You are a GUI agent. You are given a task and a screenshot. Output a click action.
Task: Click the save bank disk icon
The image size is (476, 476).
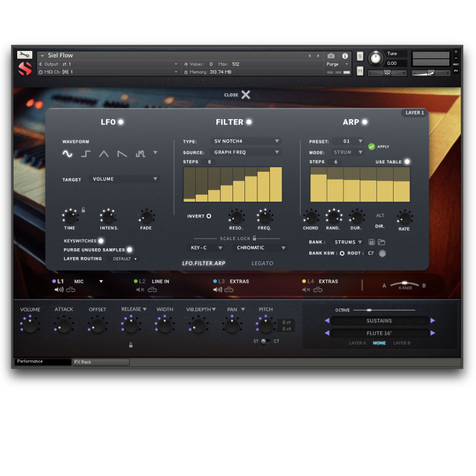371,242
